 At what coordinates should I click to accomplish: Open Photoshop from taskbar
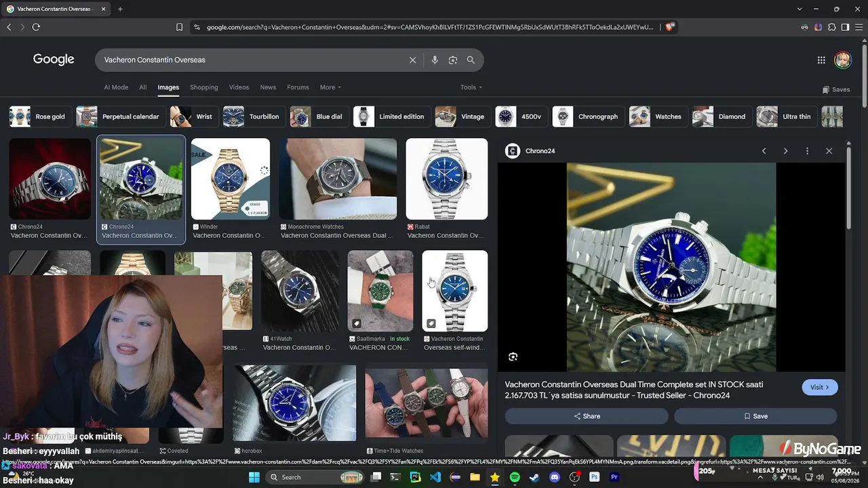595,477
